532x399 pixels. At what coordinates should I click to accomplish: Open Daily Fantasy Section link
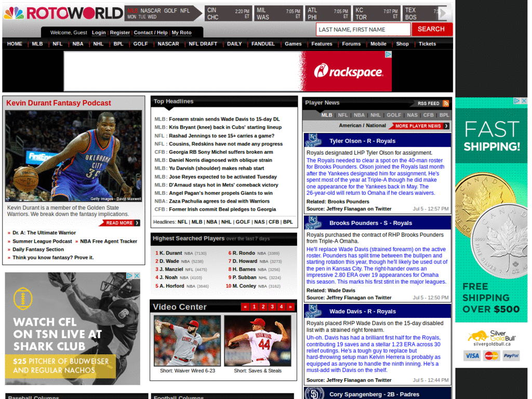click(38, 249)
